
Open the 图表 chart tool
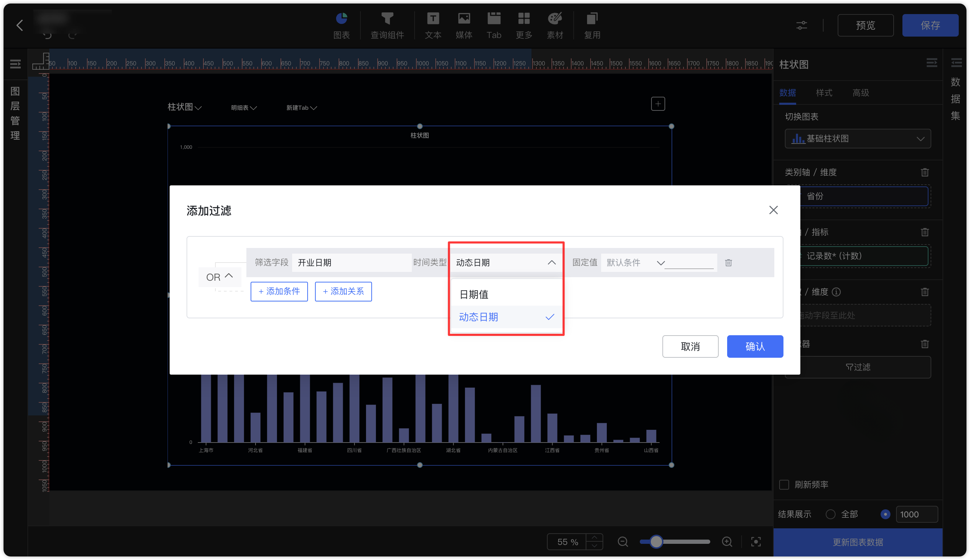341,25
